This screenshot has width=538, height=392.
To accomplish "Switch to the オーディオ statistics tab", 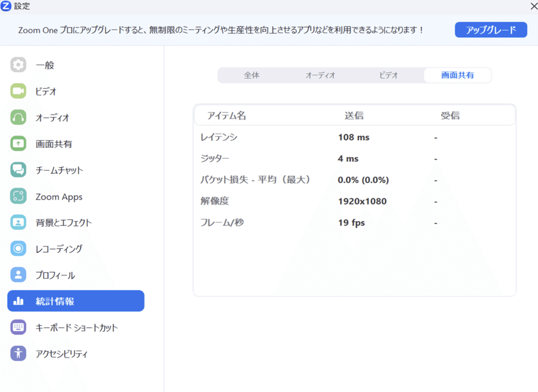I will (320, 75).
